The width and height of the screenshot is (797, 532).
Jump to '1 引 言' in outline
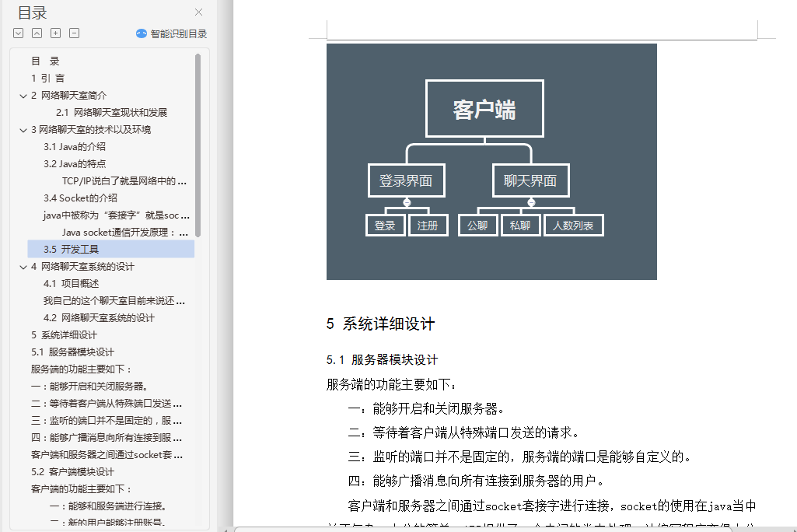[47, 79]
